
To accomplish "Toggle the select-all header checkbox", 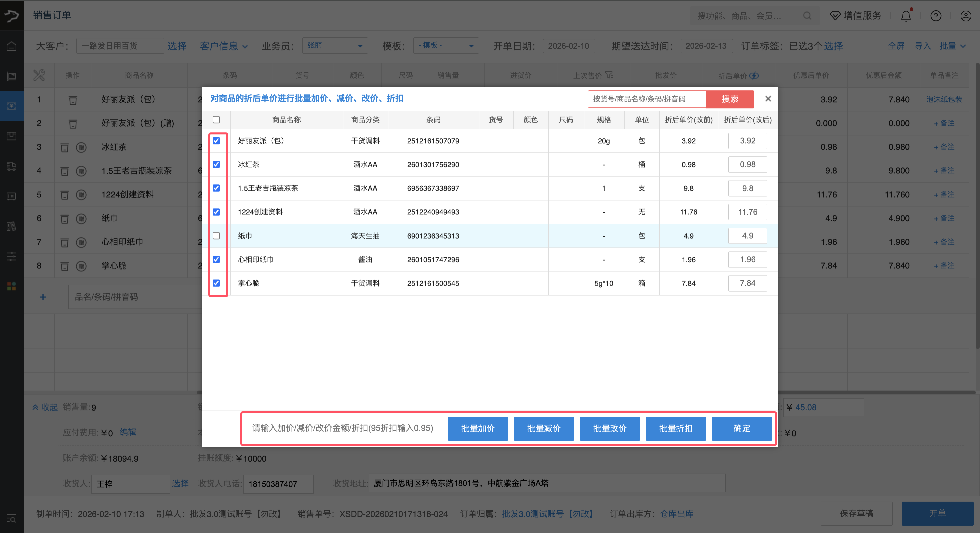I will (x=216, y=120).
